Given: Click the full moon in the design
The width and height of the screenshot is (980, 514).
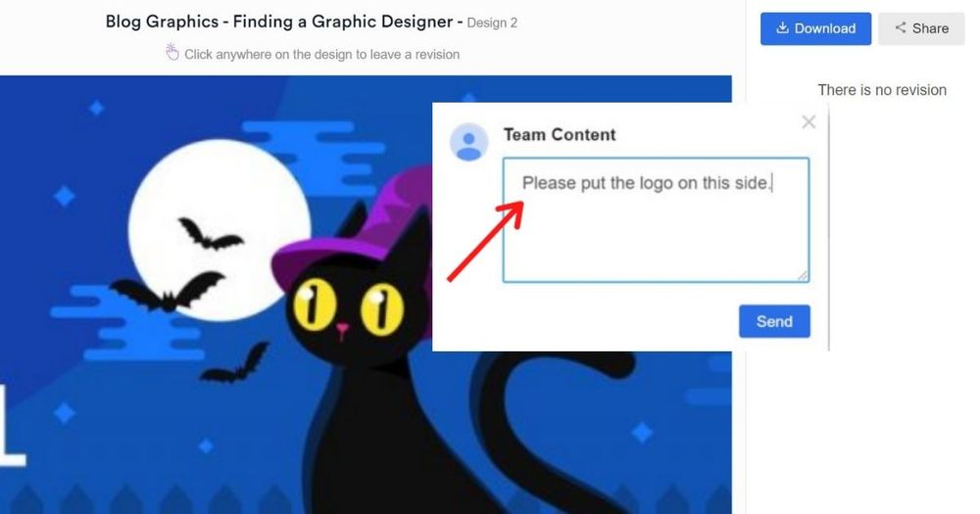Looking at the screenshot, I should (219, 230).
